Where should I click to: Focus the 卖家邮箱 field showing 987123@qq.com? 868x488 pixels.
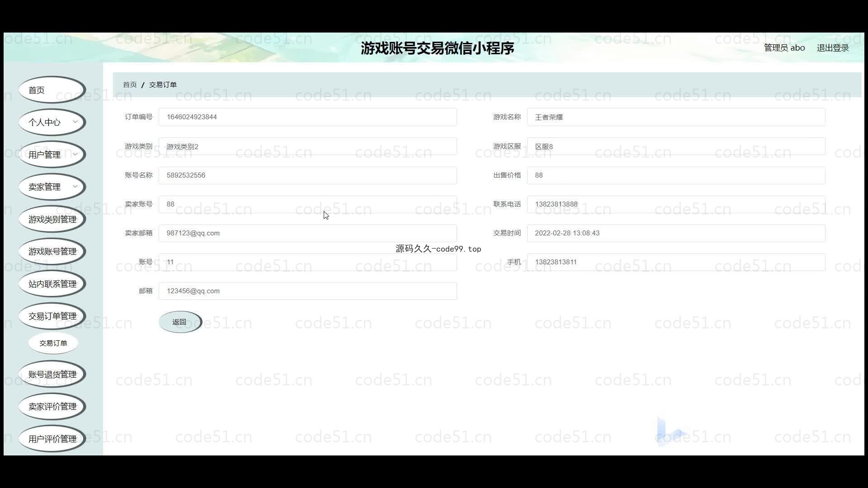coord(307,233)
